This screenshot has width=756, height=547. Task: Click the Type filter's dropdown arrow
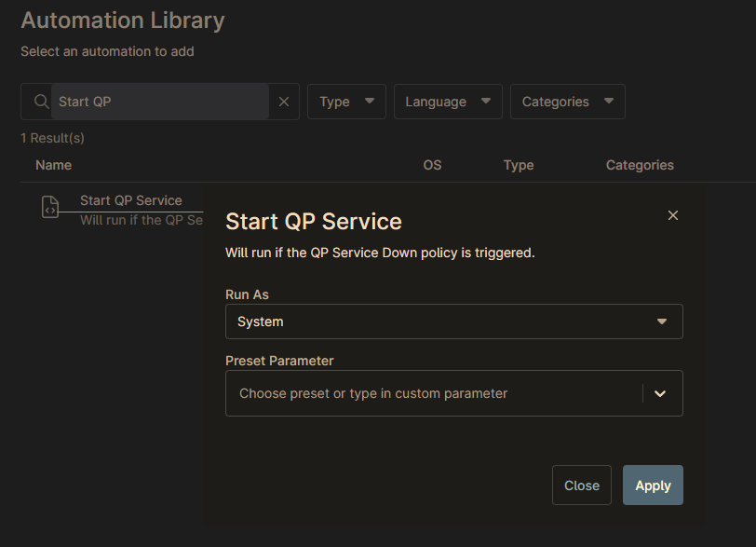pos(368,101)
